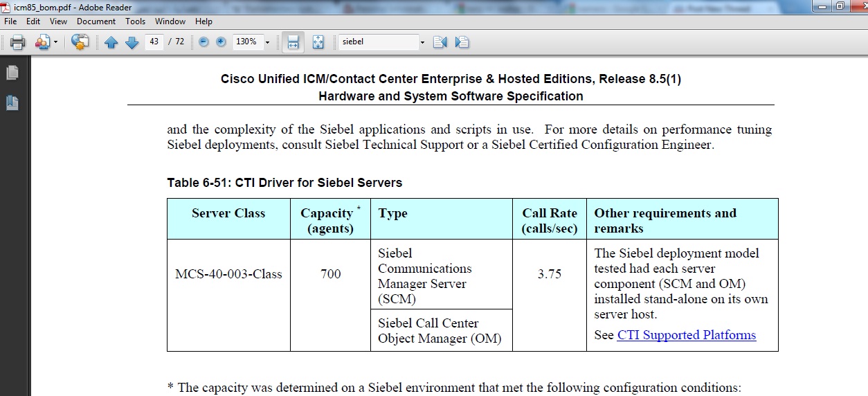Minimize the Adobe Reader window

click(x=822, y=6)
